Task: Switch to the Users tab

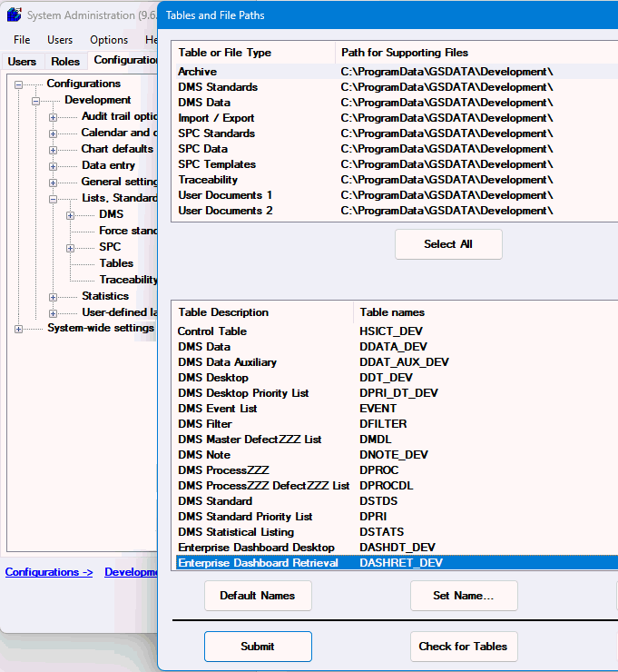Action: click(x=22, y=62)
